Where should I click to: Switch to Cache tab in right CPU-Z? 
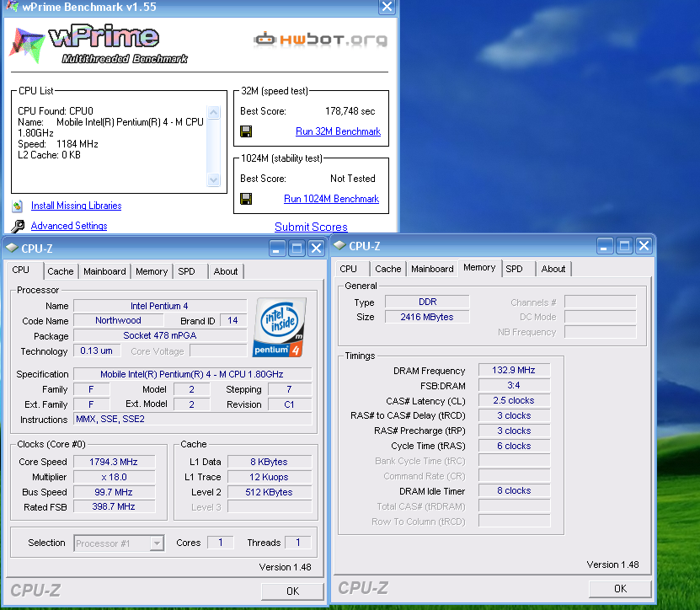pos(388,269)
